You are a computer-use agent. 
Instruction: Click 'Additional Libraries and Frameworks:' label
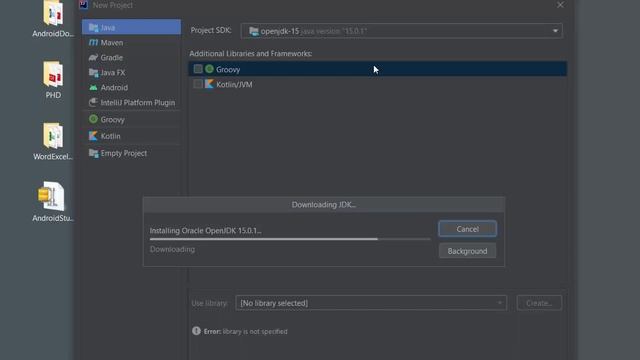251,53
